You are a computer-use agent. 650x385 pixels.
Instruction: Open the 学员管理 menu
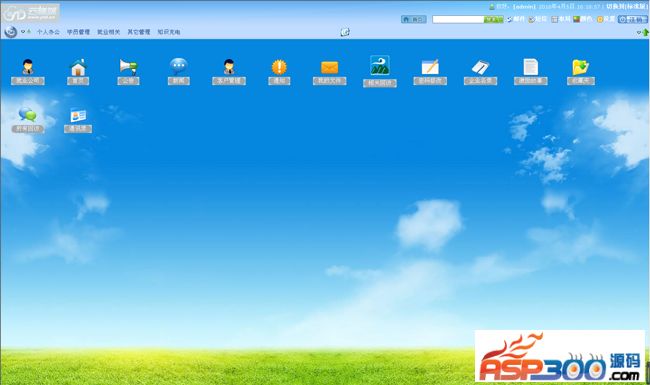pyautogui.click(x=78, y=32)
